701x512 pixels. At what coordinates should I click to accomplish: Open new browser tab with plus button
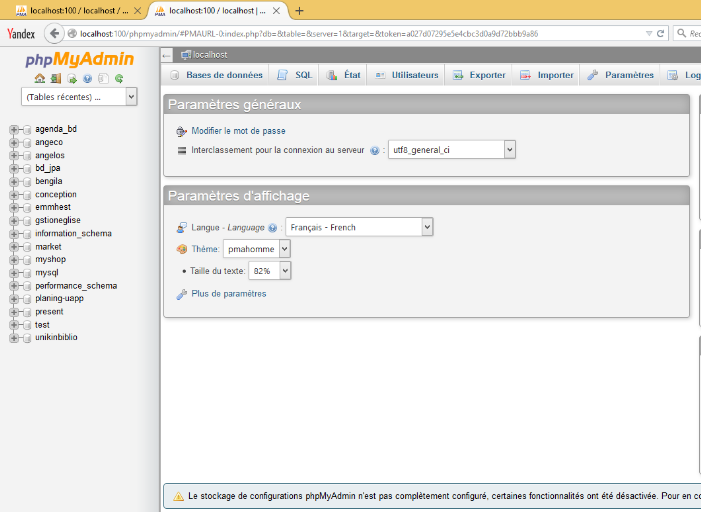point(299,11)
